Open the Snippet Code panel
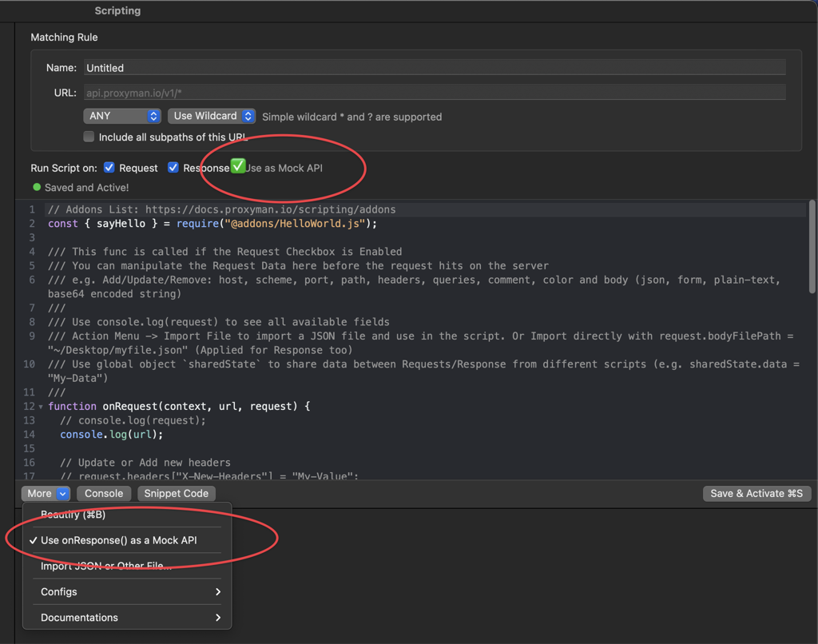This screenshot has width=818, height=644. pyautogui.click(x=176, y=493)
